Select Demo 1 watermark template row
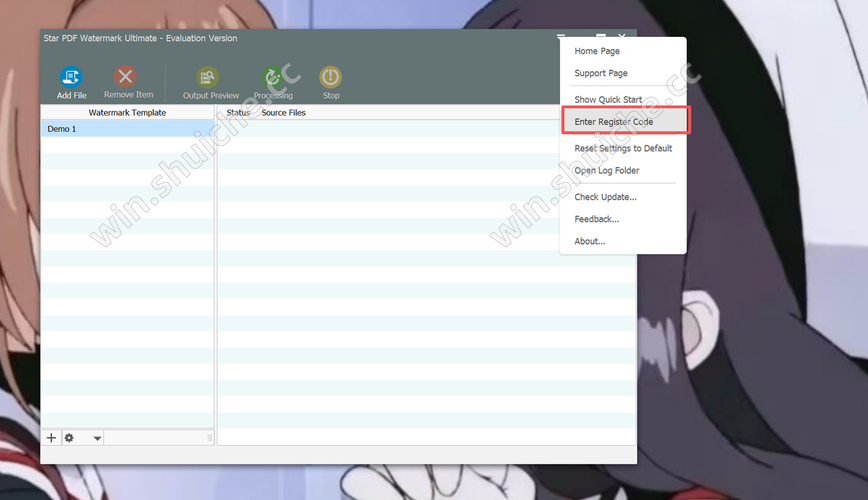Screen dimensions: 868x500 point(127,129)
